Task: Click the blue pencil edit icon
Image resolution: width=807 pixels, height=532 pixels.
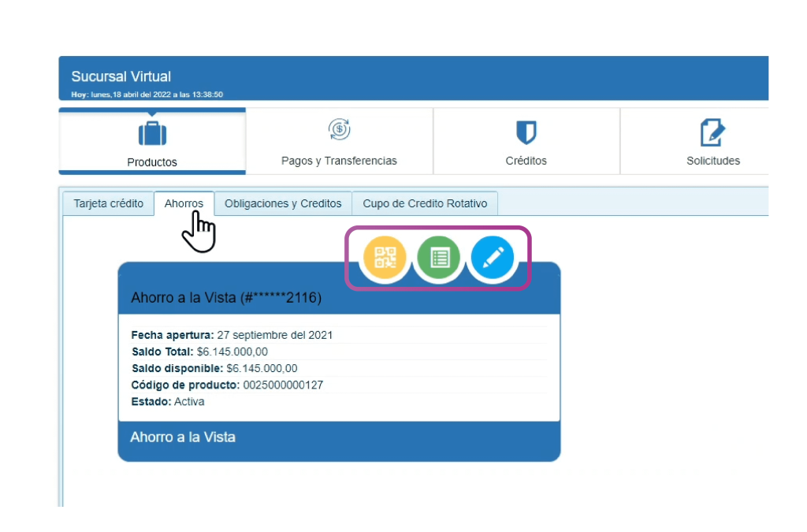Action: 493,258
